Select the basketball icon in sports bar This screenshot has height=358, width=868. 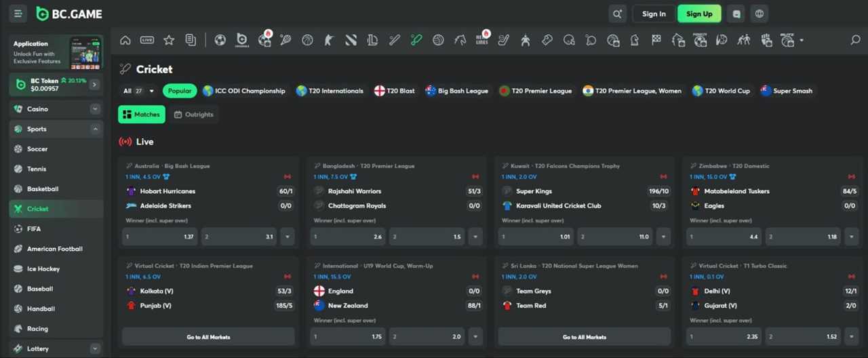(x=307, y=41)
